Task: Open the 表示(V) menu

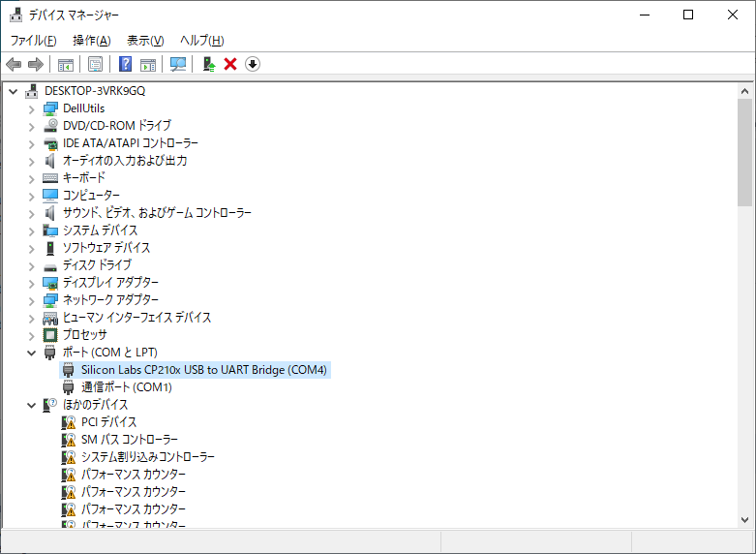Action: 145,40
